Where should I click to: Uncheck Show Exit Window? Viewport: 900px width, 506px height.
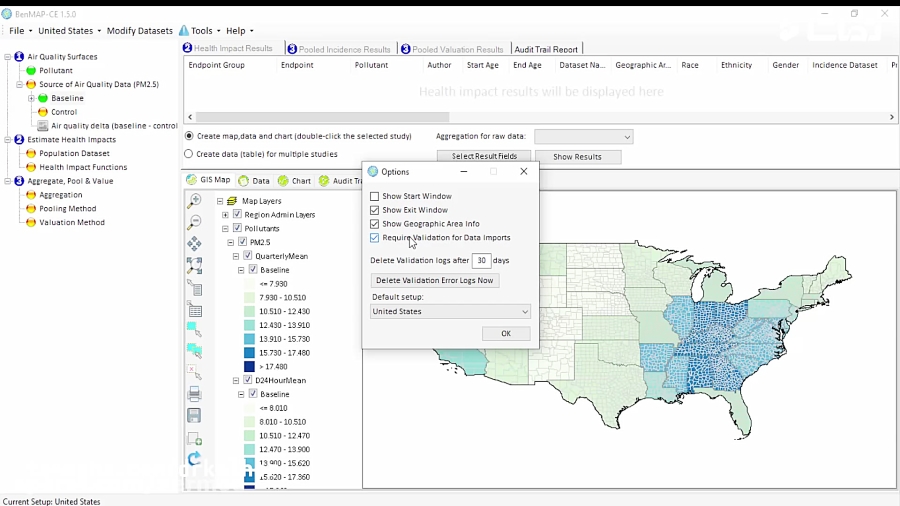(375, 210)
